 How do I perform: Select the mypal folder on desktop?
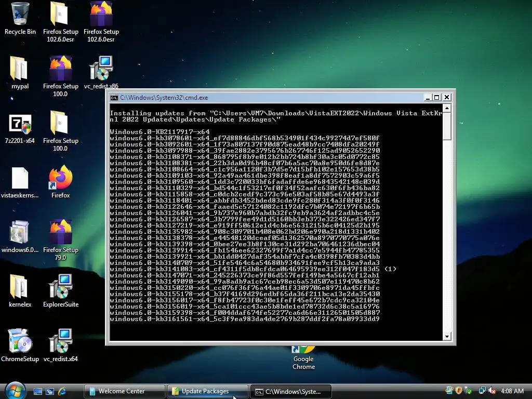pos(20,73)
